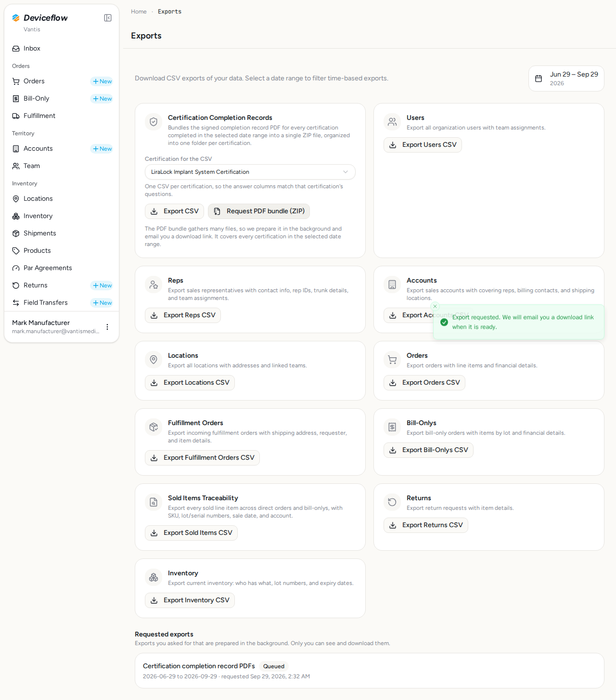The image size is (616, 700).
Task: Export Inventory CSV
Action: click(190, 600)
